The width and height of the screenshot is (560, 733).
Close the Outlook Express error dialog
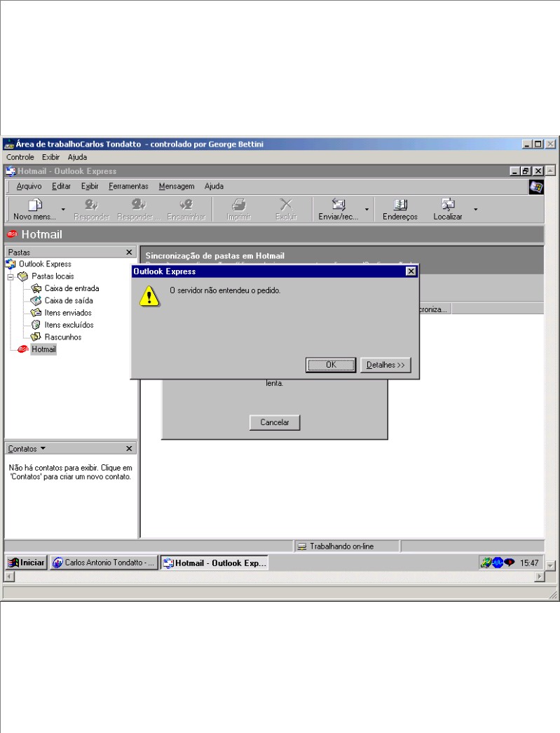[411, 271]
